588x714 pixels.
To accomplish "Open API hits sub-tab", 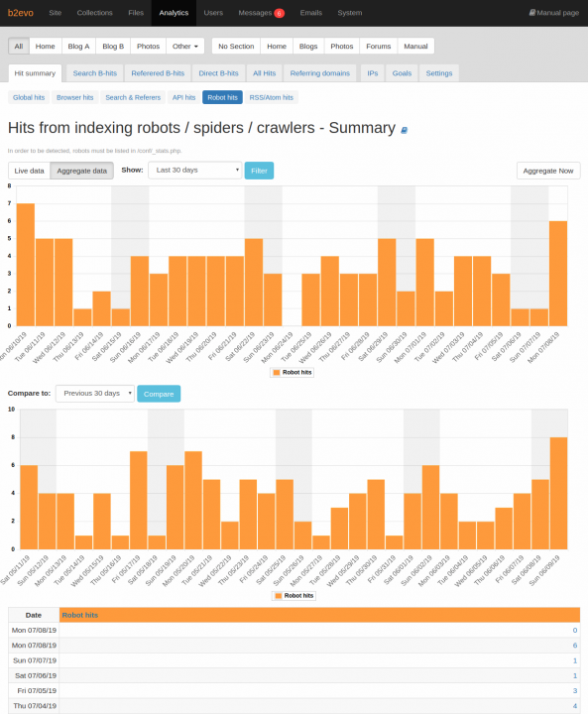I will [x=183, y=97].
